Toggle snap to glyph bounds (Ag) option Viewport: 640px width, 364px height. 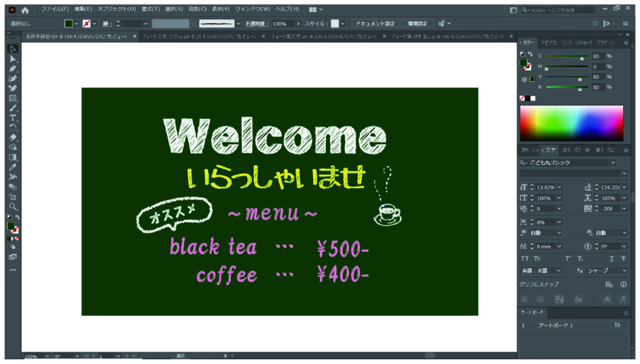(x=559, y=299)
